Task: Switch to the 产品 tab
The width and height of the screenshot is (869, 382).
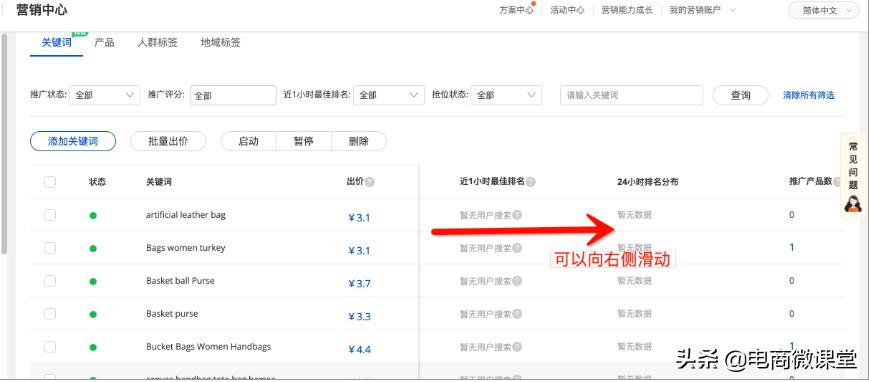Action: pos(104,43)
